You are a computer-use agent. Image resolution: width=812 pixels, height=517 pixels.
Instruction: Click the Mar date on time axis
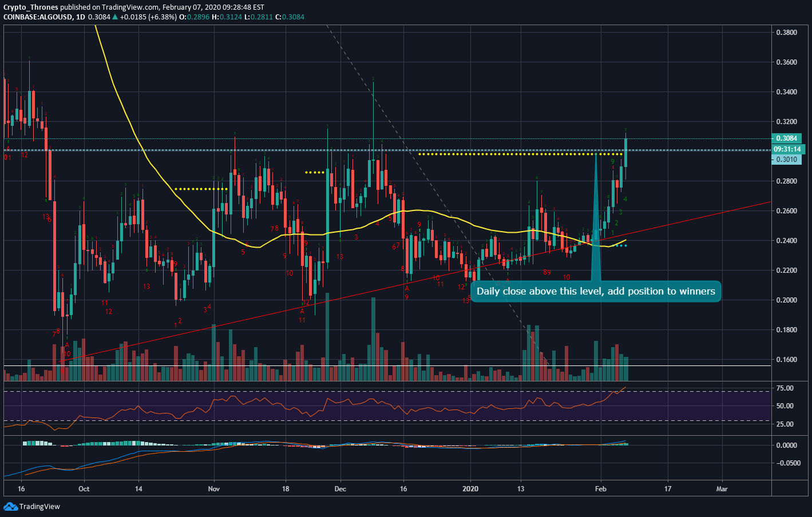click(x=722, y=489)
